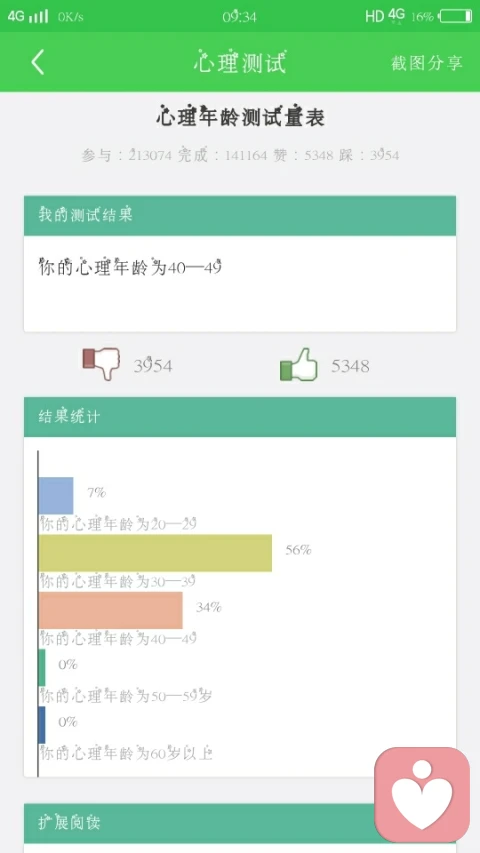The width and height of the screenshot is (480, 853).
Task: Tap the back arrow in header
Action: [38, 63]
